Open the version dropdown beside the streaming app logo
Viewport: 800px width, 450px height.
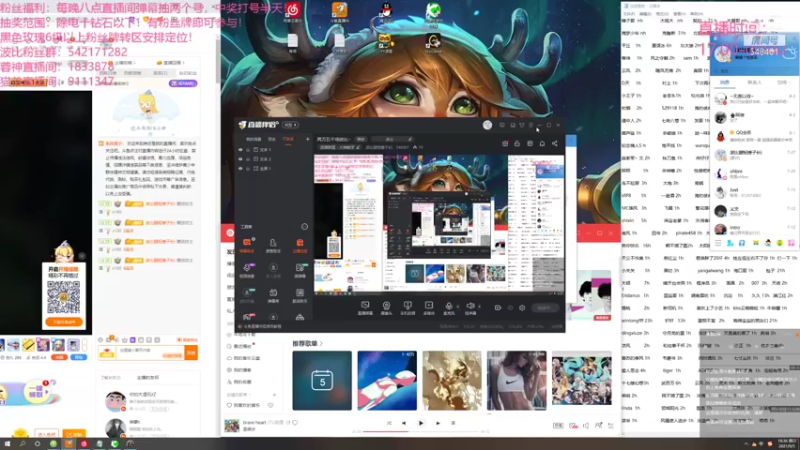[290, 125]
